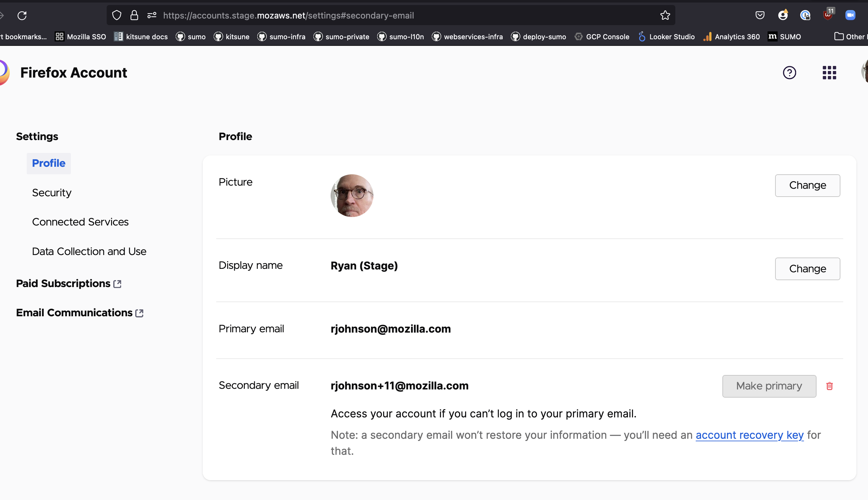Open the GCP Console bookmark

tap(603, 36)
